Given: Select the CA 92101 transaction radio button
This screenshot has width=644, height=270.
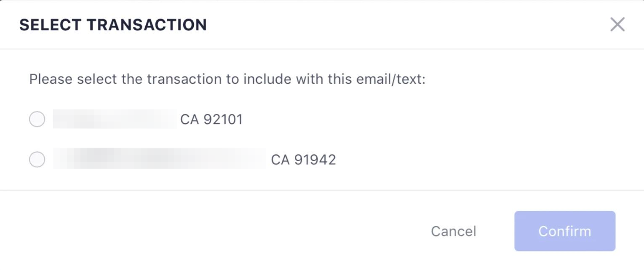Looking at the screenshot, I should point(37,119).
